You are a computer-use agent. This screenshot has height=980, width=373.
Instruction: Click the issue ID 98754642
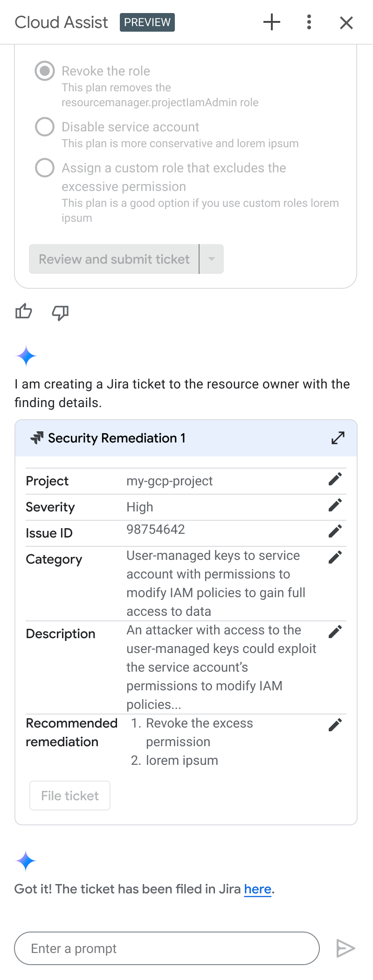coord(156,529)
